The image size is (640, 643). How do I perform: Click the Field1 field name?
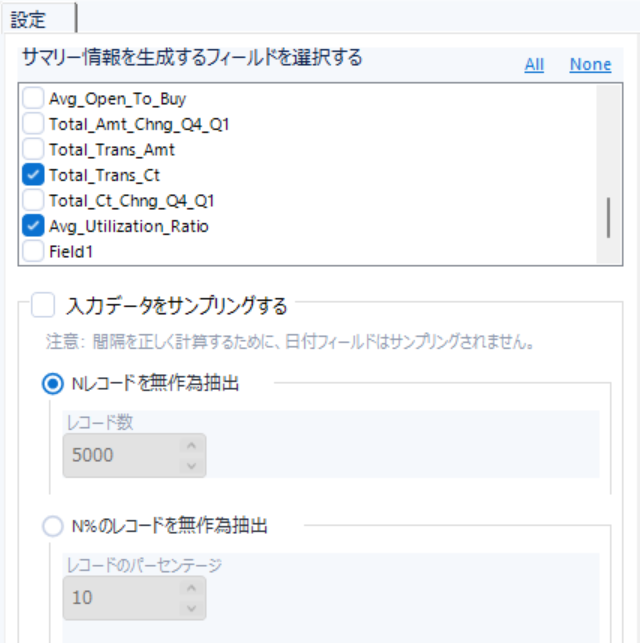(71, 251)
